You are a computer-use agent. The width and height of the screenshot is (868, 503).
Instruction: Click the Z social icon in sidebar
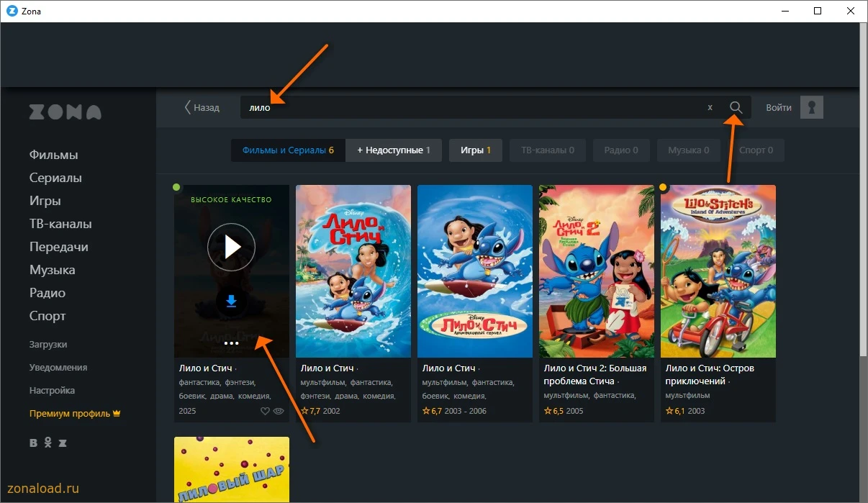[63, 443]
